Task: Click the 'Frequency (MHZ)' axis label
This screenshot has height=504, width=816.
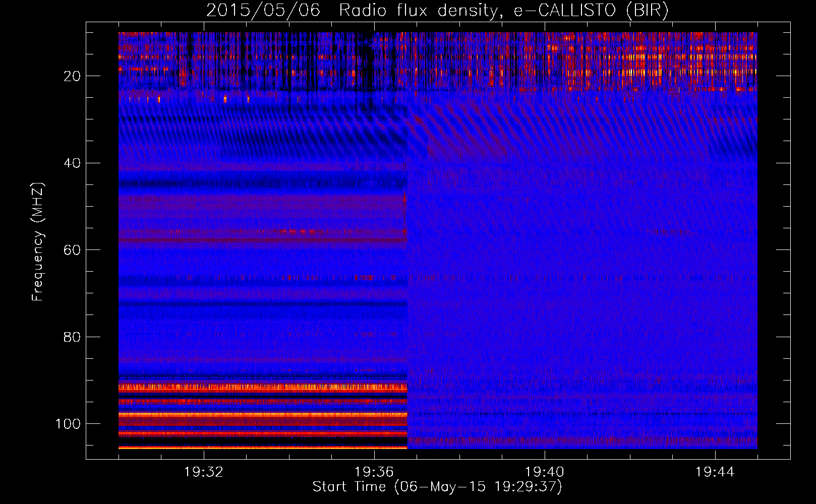Action: point(38,241)
